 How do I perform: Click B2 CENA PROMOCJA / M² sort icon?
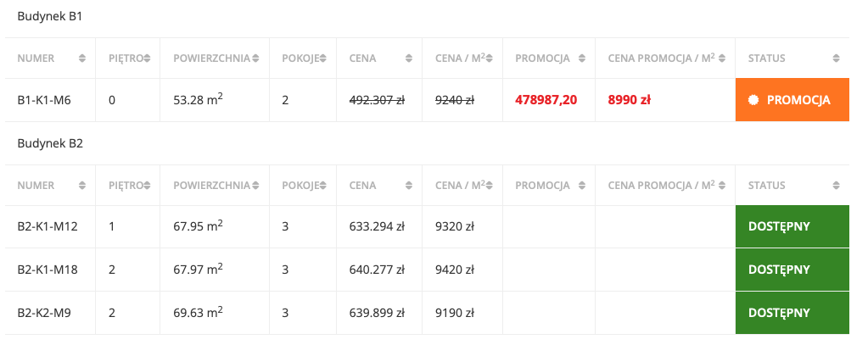click(722, 186)
